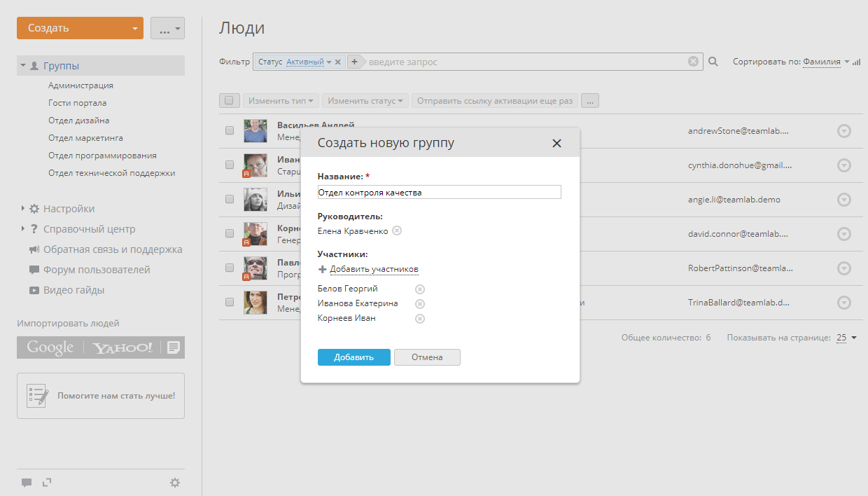Expand the Настройки section
The height and width of the screenshot is (496, 868).
(23, 209)
